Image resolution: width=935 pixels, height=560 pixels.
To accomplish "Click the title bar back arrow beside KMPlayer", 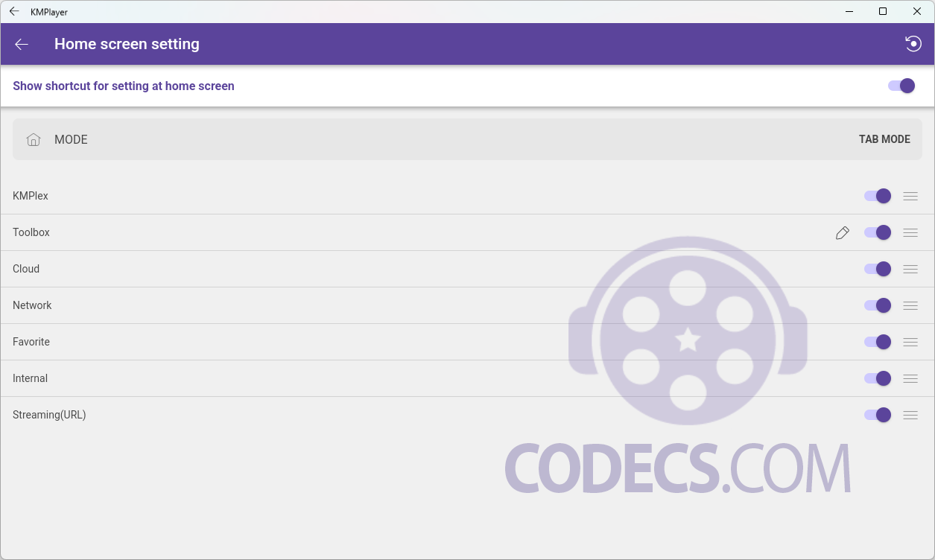I will (x=14, y=11).
